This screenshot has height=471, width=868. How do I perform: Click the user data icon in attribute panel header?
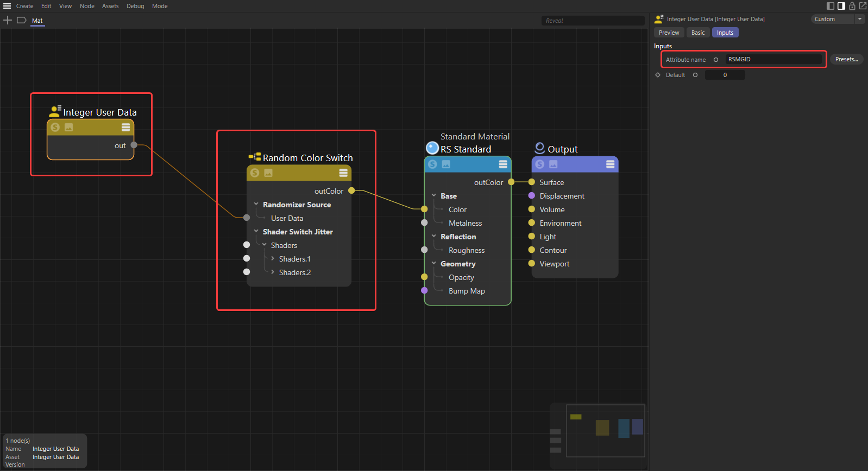coord(659,19)
